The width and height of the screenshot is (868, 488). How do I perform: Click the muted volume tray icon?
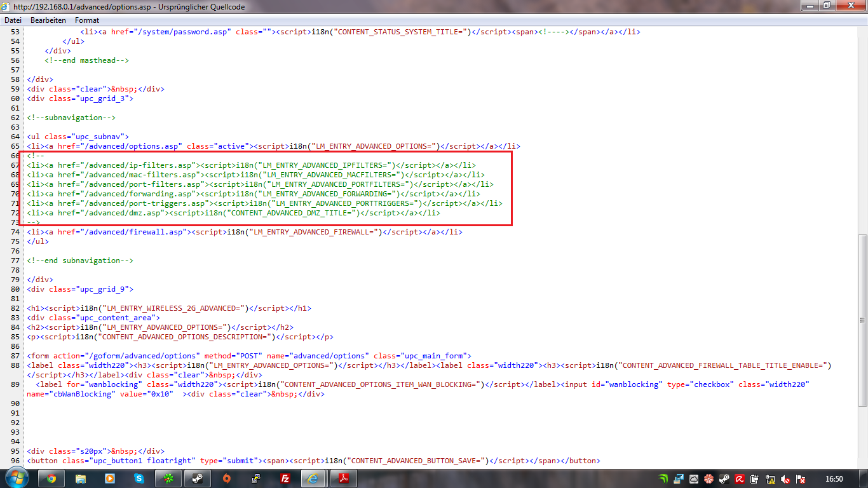tap(785, 479)
